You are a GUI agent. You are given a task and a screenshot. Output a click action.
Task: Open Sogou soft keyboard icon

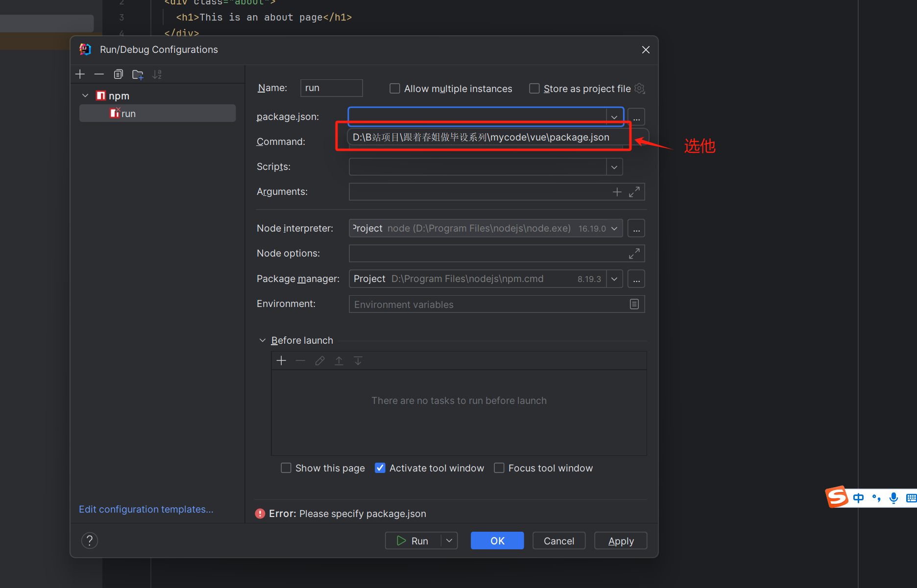pos(911,498)
